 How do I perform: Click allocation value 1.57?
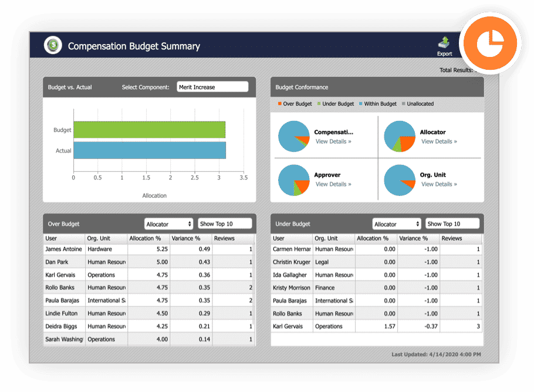pos(390,327)
